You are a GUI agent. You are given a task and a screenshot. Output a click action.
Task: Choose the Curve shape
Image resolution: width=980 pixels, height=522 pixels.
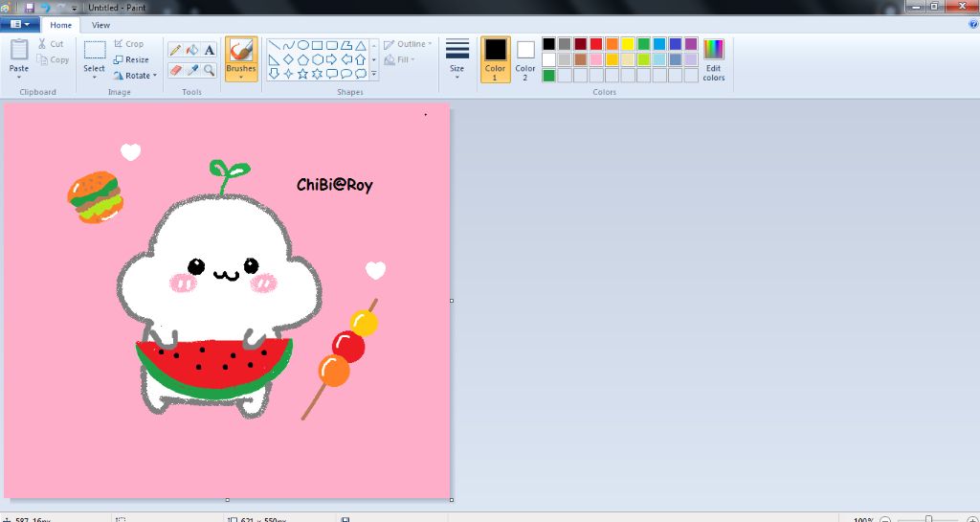tap(288, 46)
